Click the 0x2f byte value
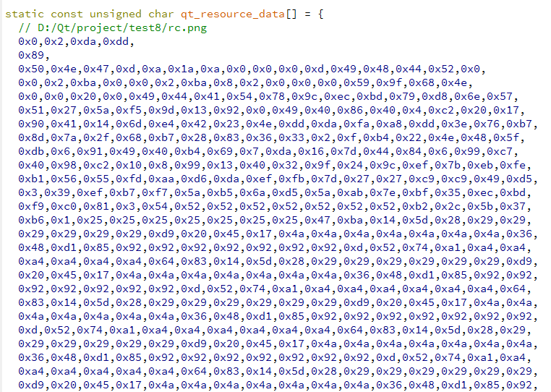Image resolution: width=551 pixels, height=392 pixels. [x=96, y=137]
